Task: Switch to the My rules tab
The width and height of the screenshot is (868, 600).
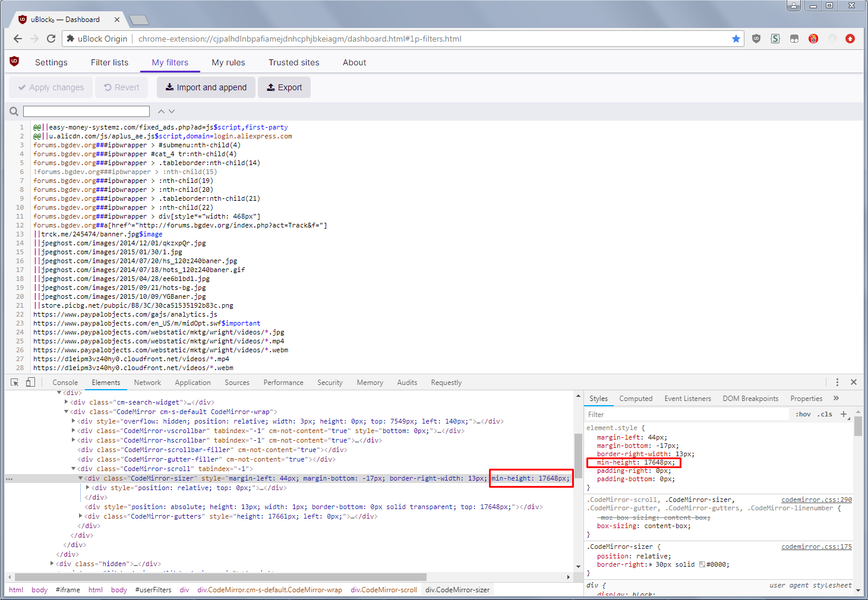Action: point(228,62)
